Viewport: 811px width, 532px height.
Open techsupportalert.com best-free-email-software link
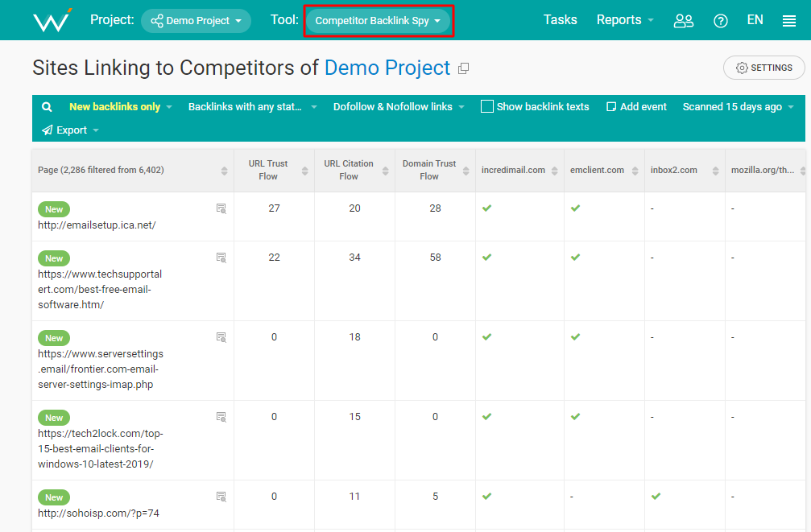click(100, 290)
